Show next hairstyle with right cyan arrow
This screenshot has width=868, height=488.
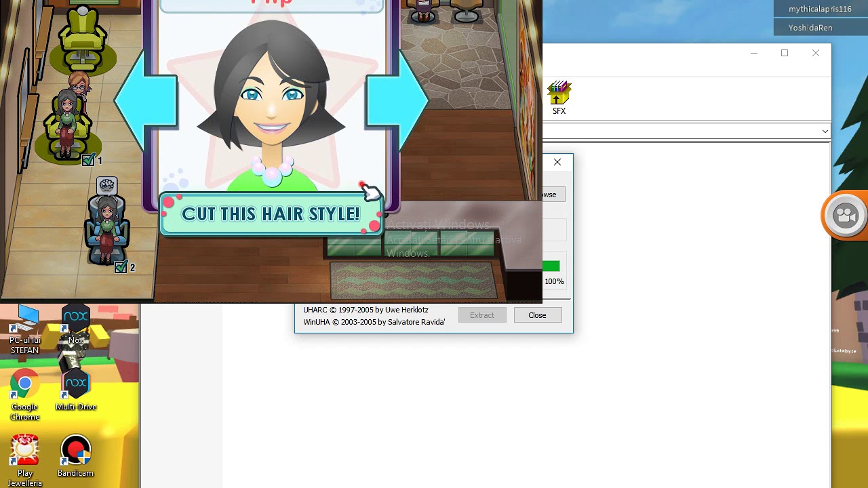[397, 102]
